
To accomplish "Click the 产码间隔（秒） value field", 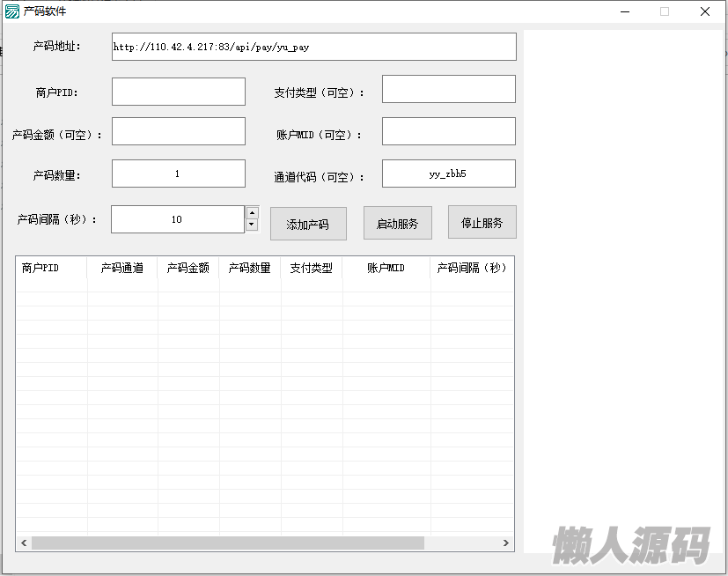I will [x=177, y=219].
